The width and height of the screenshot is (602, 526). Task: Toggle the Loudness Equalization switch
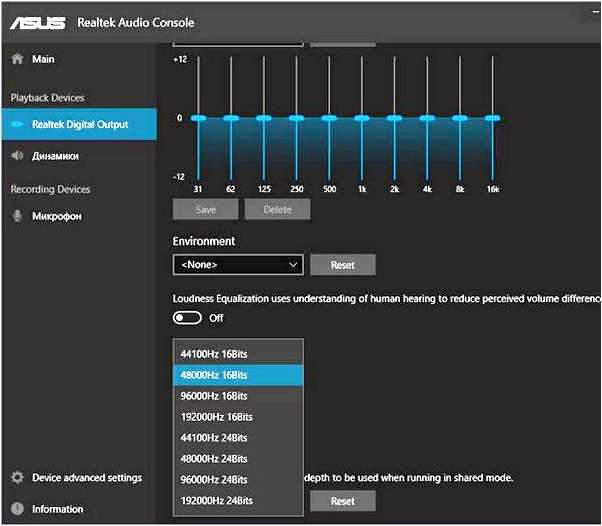tap(187, 318)
